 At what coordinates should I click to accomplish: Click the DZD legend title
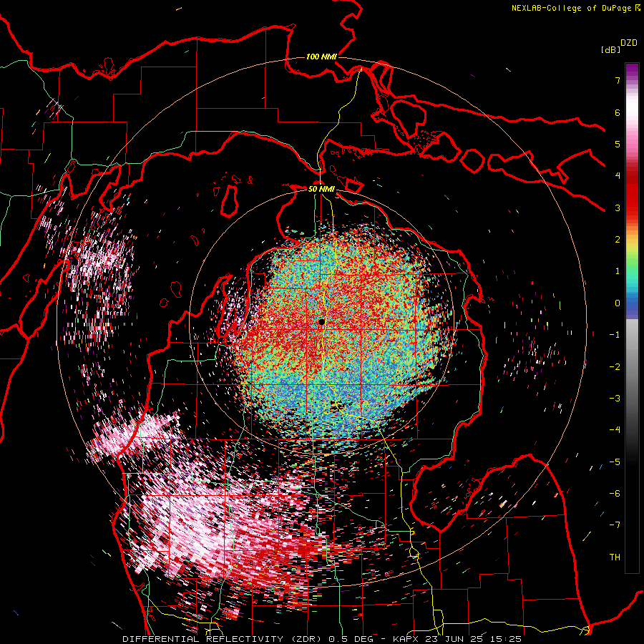[629, 43]
